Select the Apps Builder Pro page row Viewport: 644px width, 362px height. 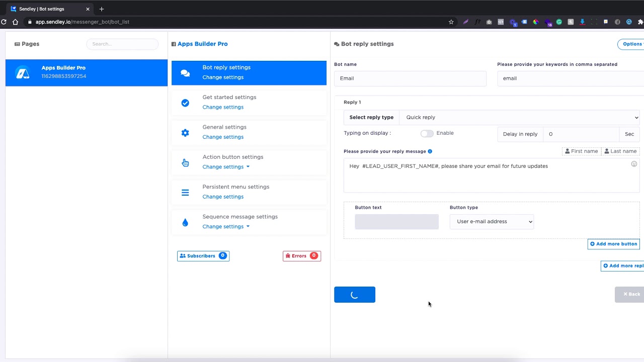point(87,72)
